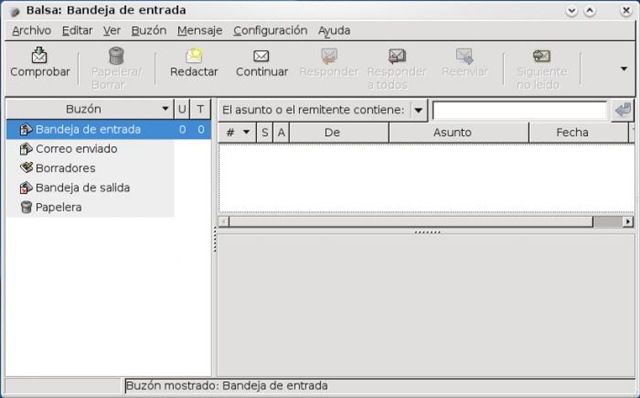Open the Ver menu
The height and width of the screenshot is (398, 640).
pos(111,31)
